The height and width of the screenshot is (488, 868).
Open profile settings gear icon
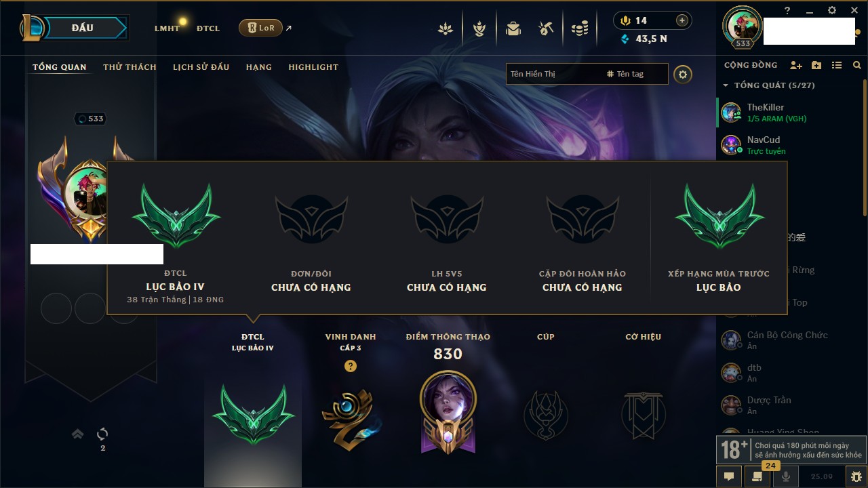tap(683, 74)
